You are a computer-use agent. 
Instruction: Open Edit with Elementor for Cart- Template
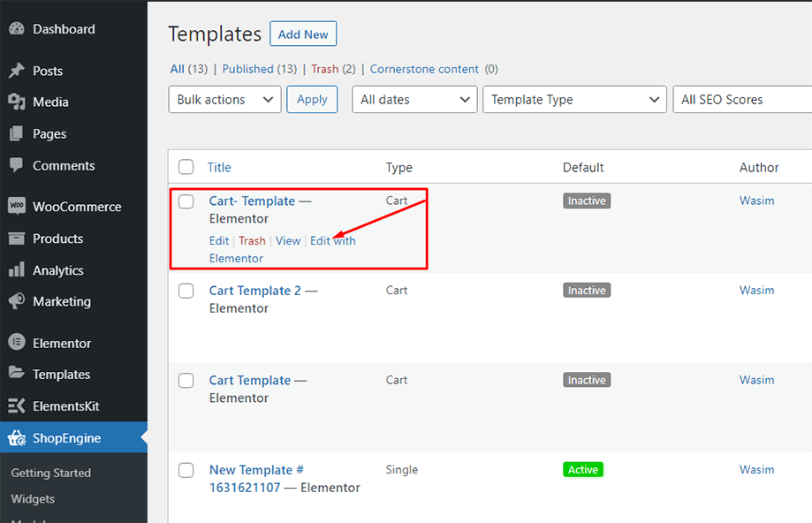click(333, 240)
